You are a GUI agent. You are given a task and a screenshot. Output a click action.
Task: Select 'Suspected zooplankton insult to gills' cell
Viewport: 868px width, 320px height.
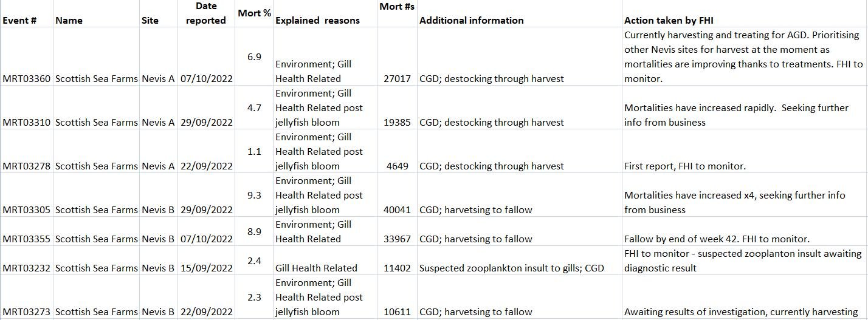click(511, 268)
